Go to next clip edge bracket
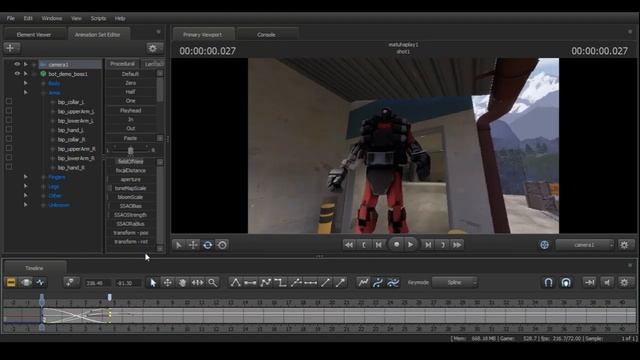Viewport: 640px width, 360px height. (442, 245)
